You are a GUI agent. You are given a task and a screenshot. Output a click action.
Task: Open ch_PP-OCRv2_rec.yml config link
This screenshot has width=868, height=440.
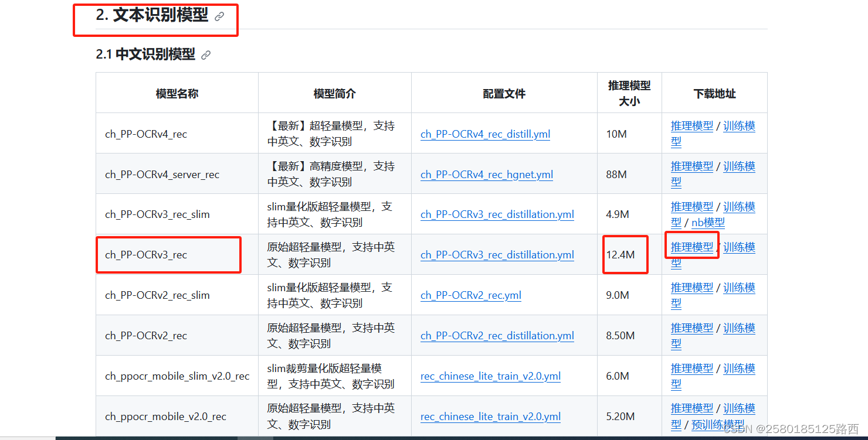471,295
